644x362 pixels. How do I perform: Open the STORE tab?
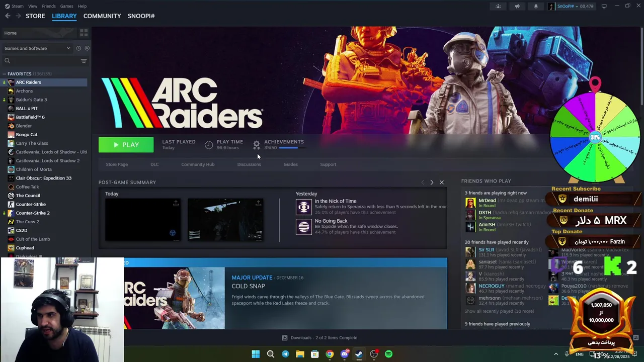(35, 16)
